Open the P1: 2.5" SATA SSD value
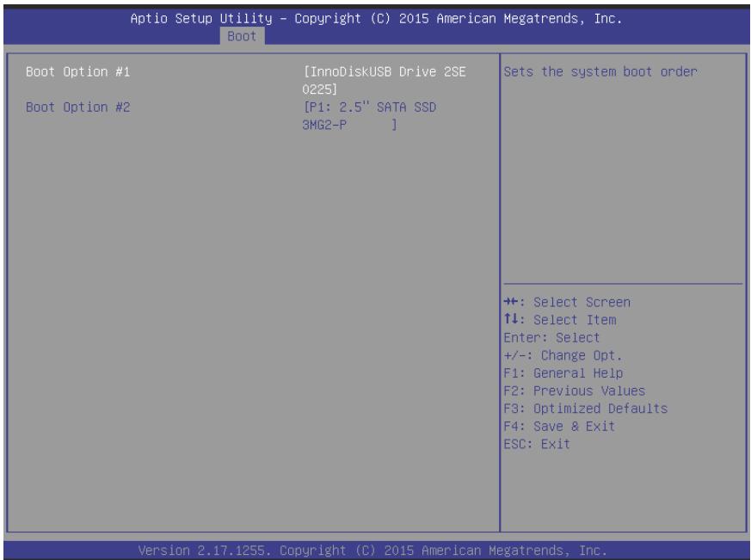This screenshot has width=751, height=560. click(370, 116)
